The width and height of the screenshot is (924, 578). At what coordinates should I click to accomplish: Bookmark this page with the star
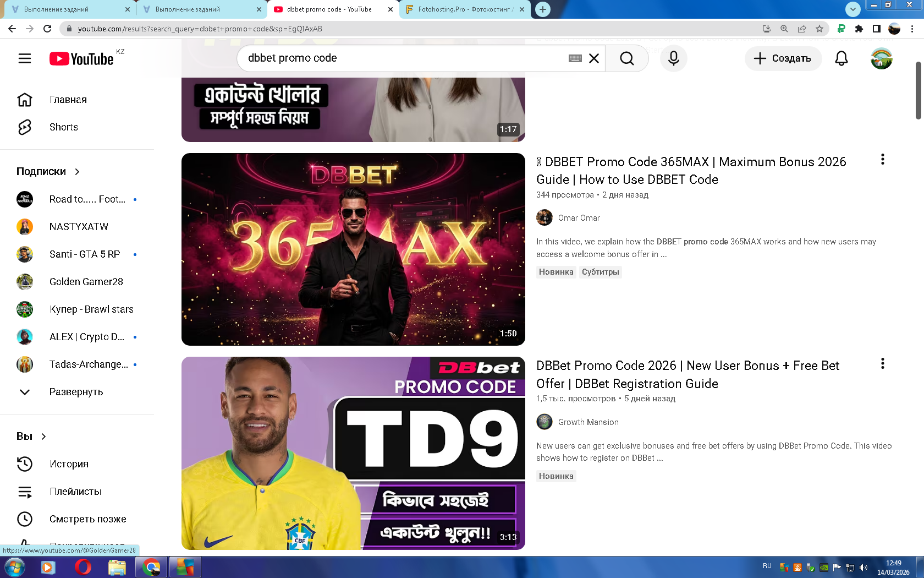(820, 29)
